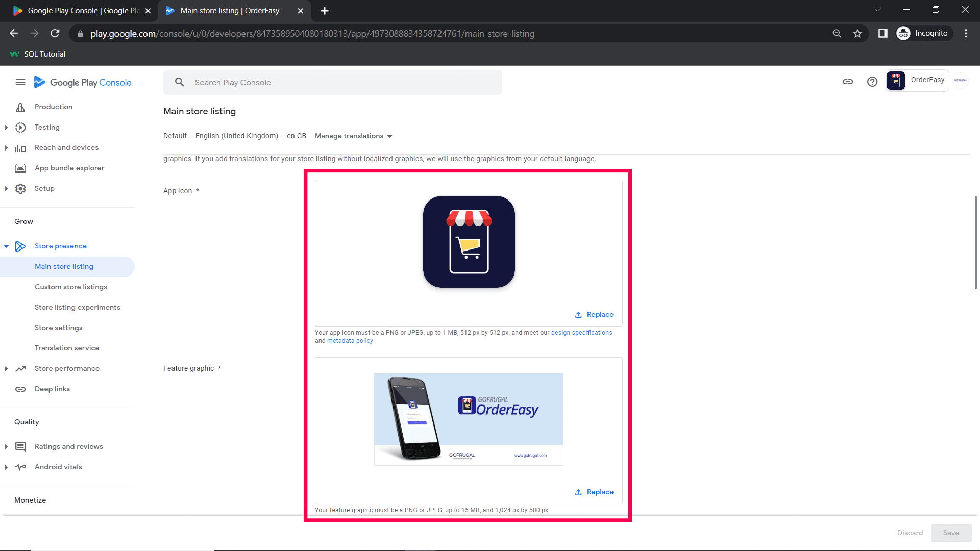Switch to Google Play Console browser tab

click(82, 11)
